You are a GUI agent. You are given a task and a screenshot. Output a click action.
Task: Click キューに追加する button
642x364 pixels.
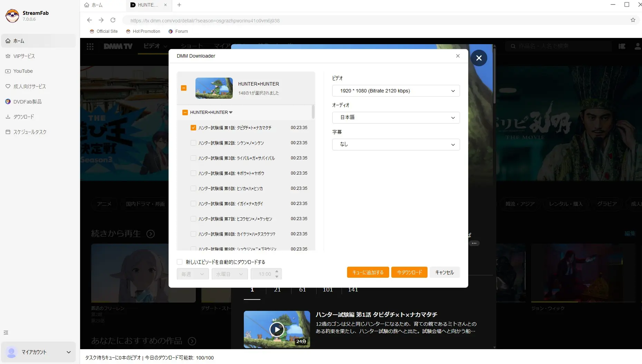(368, 272)
